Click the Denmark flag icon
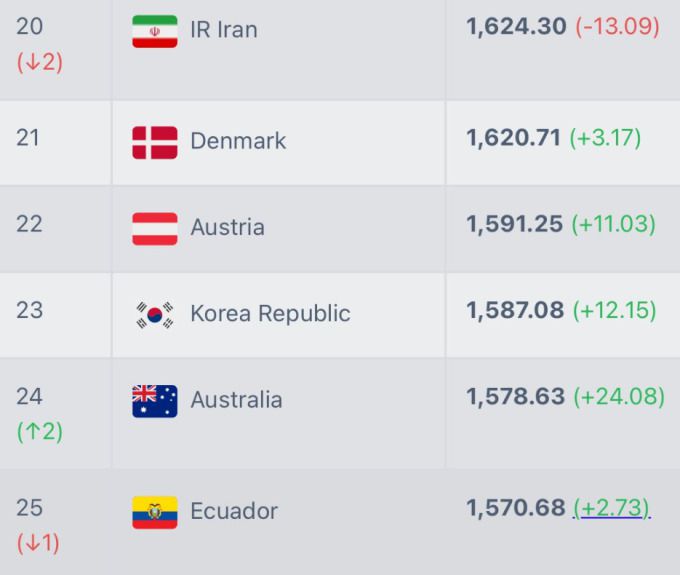Viewport: 680px width, 575px height. pyautogui.click(x=154, y=142)
